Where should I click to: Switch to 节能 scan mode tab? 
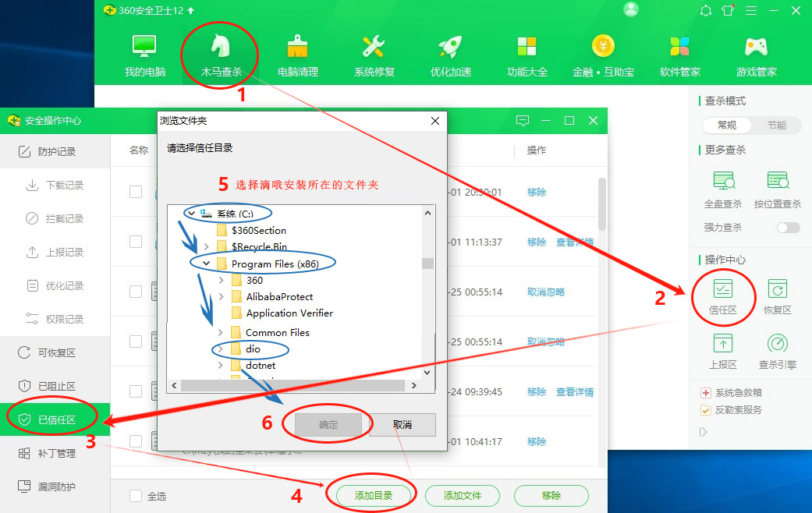(776, 125)
